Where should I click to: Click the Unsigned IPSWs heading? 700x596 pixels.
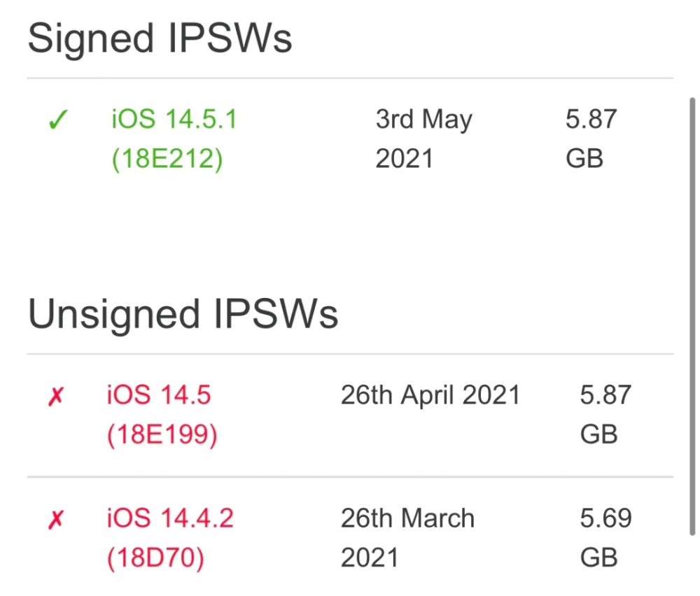click(183, 315)
